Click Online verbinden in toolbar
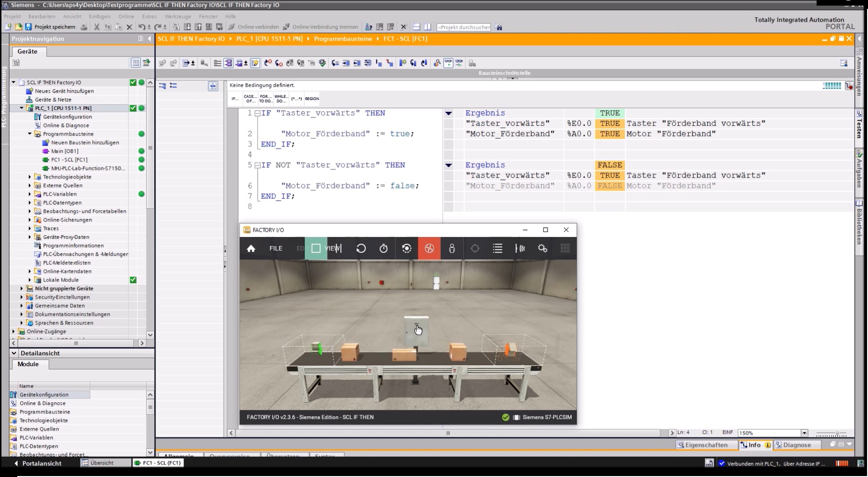The width and height of the screenshot is (868, 477). click(x=253, y=27)
